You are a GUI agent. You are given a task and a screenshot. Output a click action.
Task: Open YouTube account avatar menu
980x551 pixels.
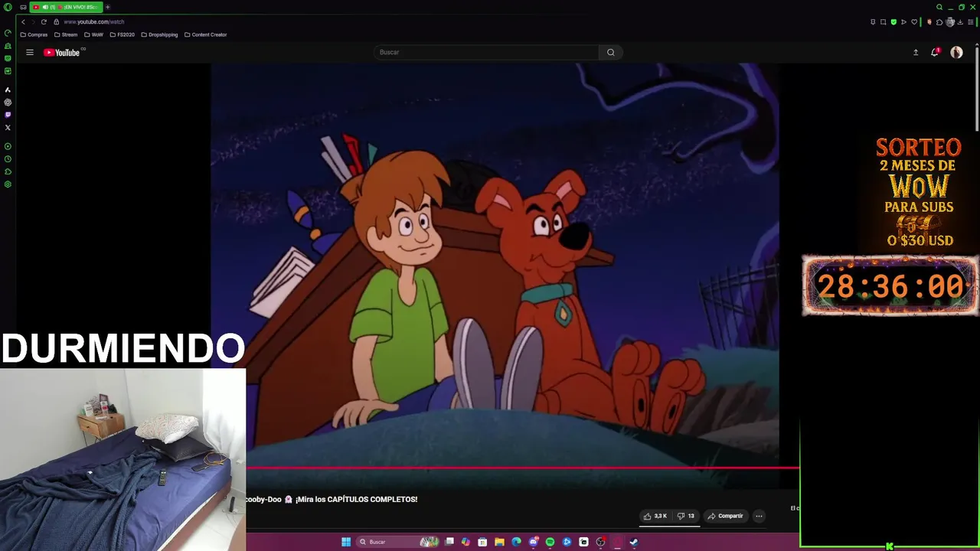point(956,52)
